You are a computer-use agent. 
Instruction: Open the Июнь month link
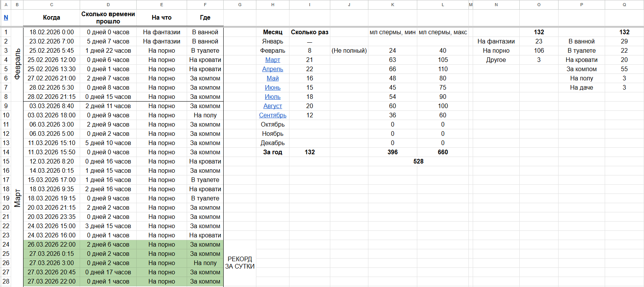[x=273, y=87]
